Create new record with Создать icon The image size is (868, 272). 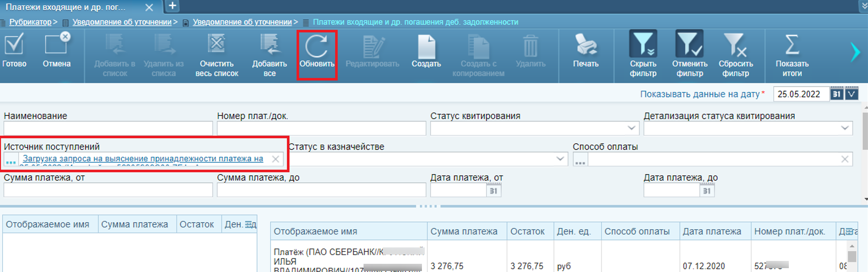tap(426, 48)
